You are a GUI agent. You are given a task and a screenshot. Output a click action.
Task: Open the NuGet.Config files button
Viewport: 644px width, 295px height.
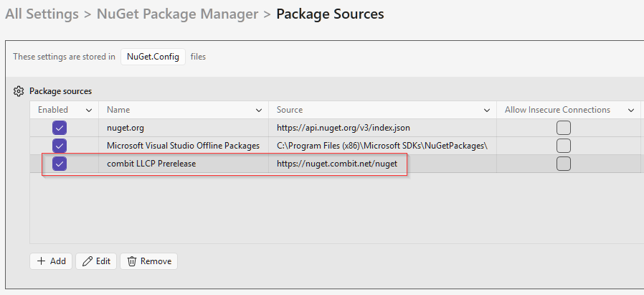[x=153, y=57]
